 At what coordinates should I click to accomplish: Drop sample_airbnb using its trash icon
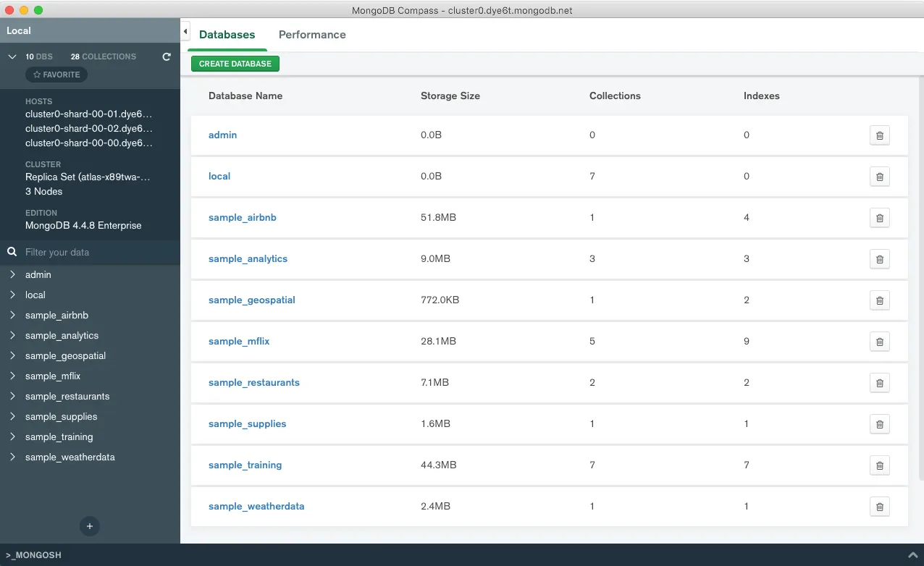coord(879,218)
